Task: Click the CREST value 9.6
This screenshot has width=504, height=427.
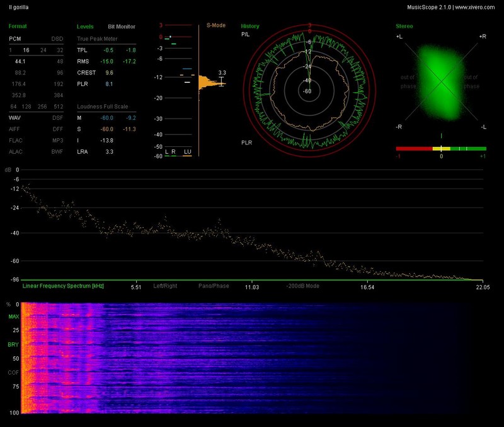Action: coord(109,73)
